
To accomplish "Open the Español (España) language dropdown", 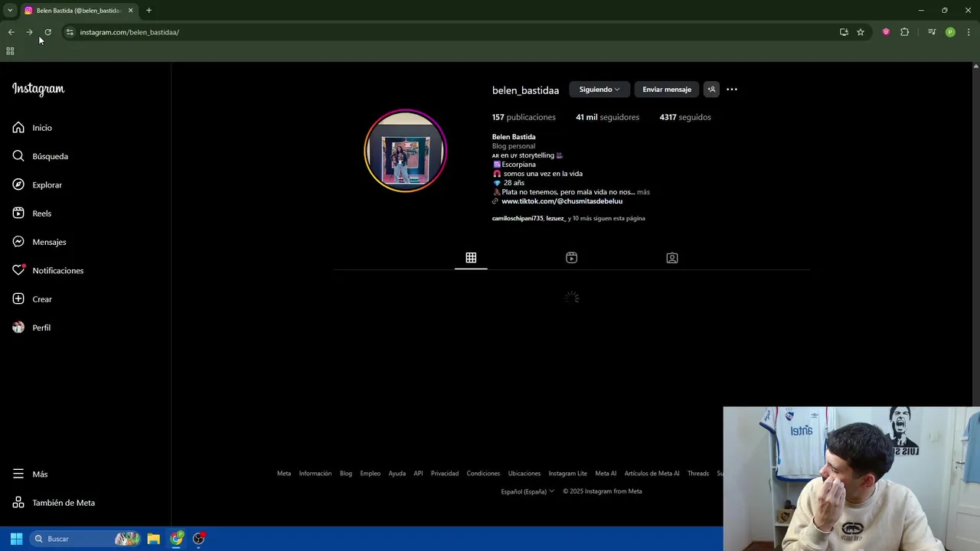I will [528, 491].
